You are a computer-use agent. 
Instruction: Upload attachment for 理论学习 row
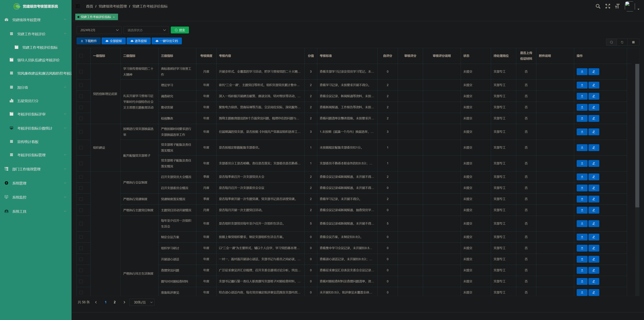click(x=582, y=85)
